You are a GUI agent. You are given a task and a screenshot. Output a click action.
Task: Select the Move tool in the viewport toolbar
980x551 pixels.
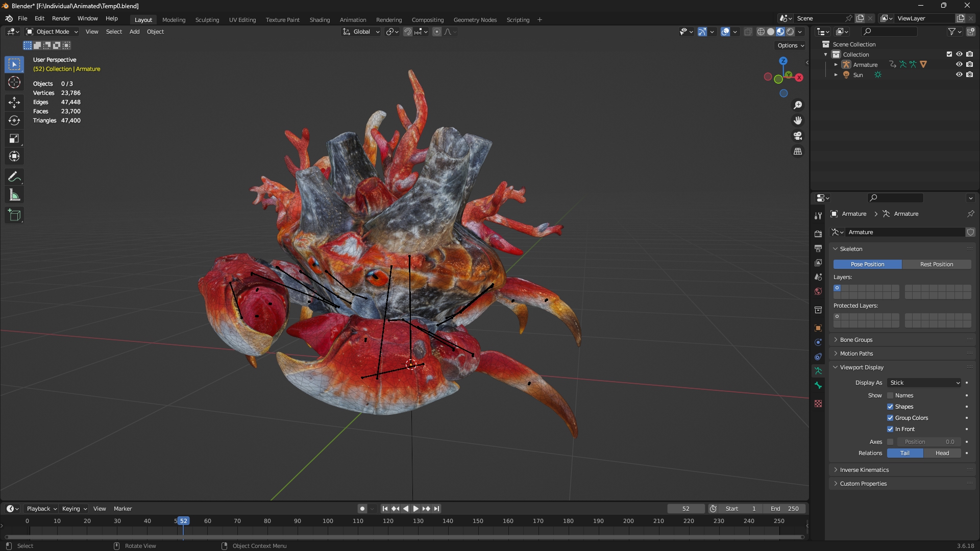[14, 102]
